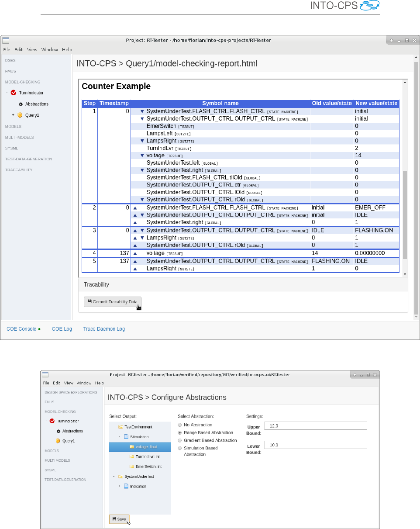This screenshot has width=420, height=529.
Task: Open Edit menu in Configure Abstractions window
Action: coord(57,383)
